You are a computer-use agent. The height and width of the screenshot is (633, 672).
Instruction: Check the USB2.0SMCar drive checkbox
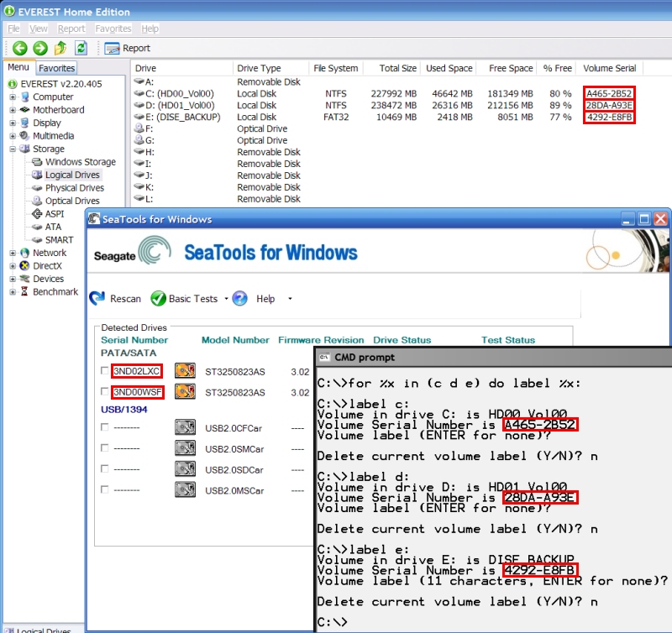[x=104, y=447]
